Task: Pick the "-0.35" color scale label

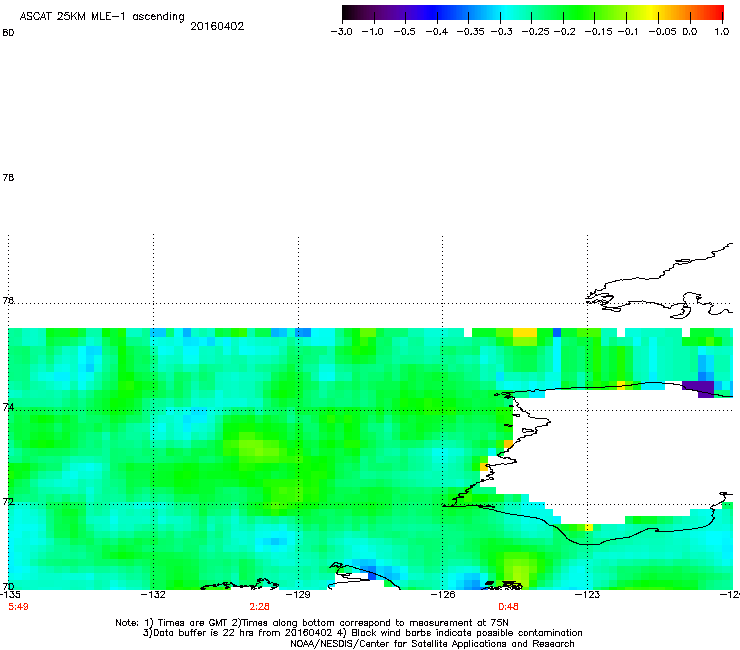Action: point(470,32)
